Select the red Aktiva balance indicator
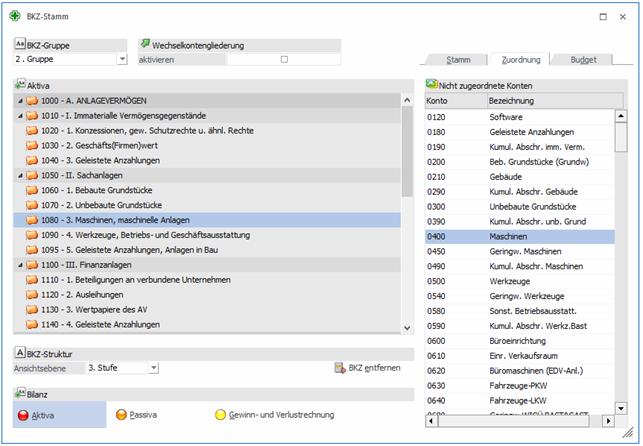The height and width of the screenshot is (446, 643). point(23,414)
